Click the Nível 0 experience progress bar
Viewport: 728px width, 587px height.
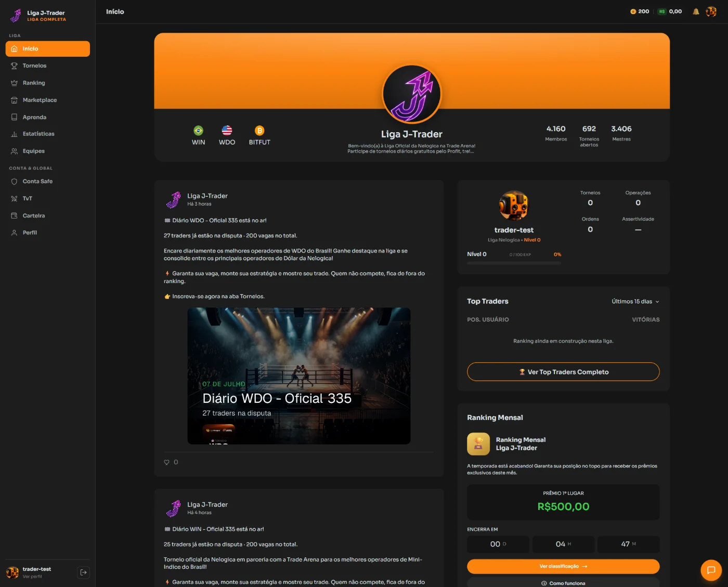(x=514, y=263)
